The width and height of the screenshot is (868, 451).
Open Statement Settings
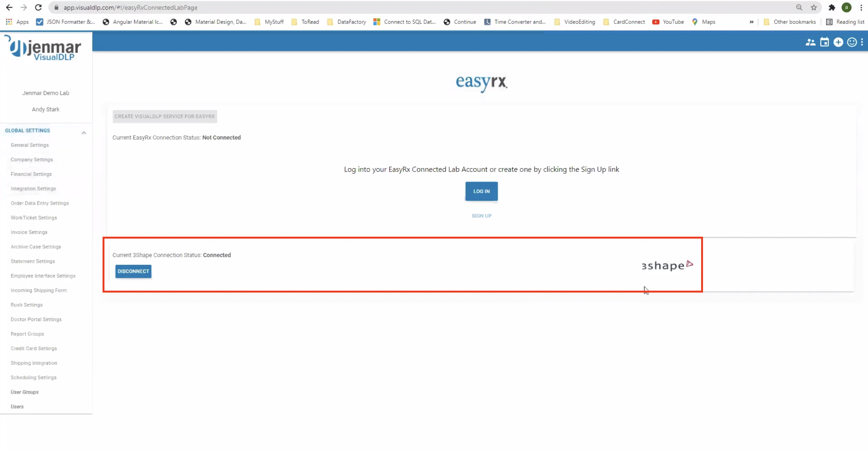(33, 261)
